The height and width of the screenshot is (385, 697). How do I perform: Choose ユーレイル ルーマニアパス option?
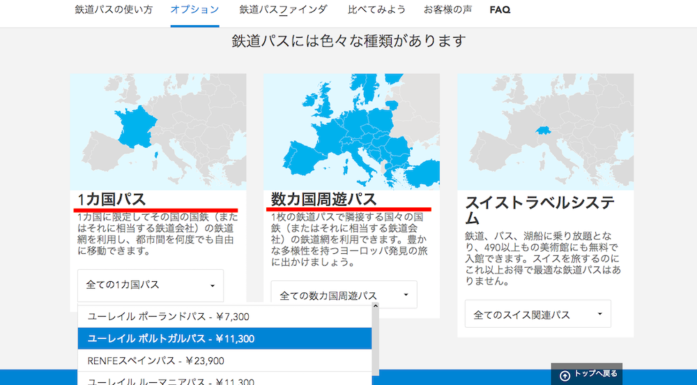(224, 379)
